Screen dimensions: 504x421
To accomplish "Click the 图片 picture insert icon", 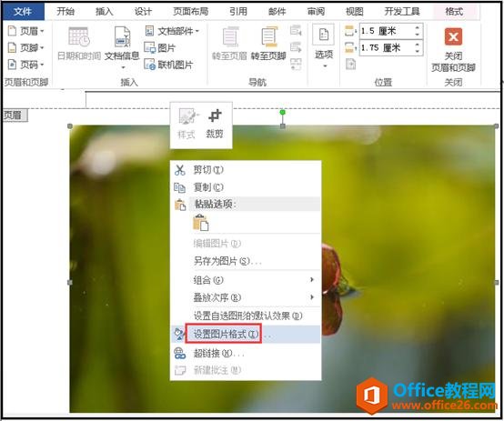I will coord(149,47).
